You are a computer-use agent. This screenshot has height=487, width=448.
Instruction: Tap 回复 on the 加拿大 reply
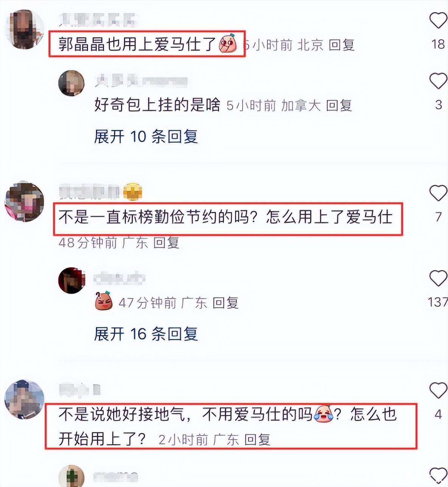click(339, 106)
